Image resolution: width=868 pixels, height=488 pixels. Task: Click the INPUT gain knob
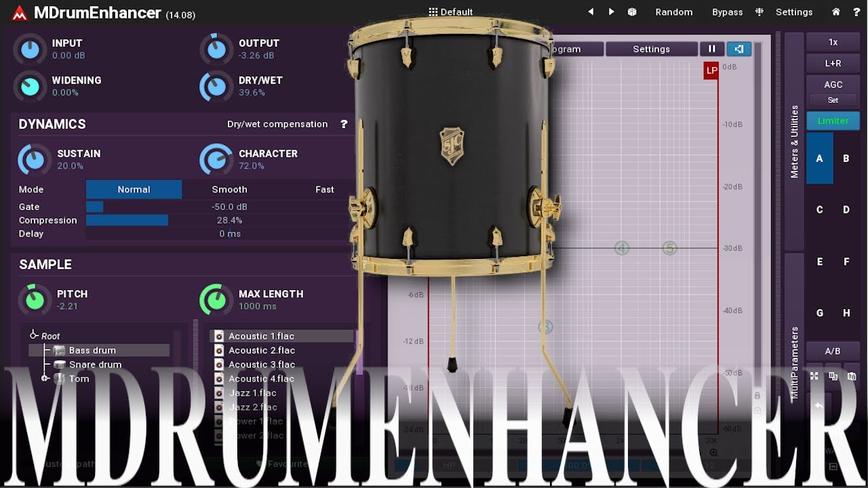[x=30, y=49]
